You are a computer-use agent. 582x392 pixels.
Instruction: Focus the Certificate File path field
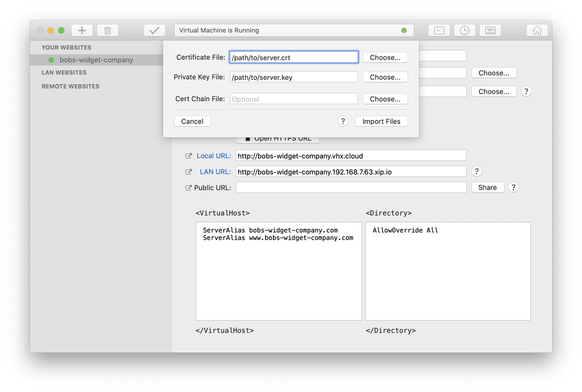click(294, 58)
